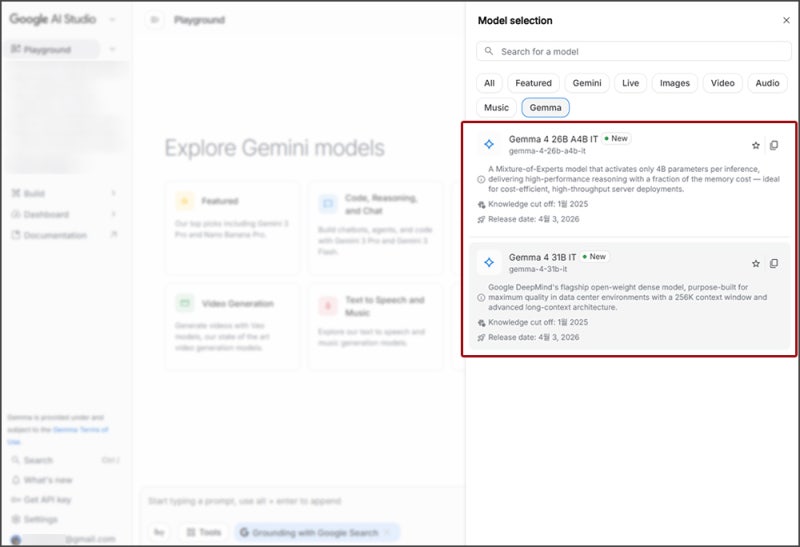
Task: Click the New badge on Gemma 4 31B IT
Action: (594, 257)
